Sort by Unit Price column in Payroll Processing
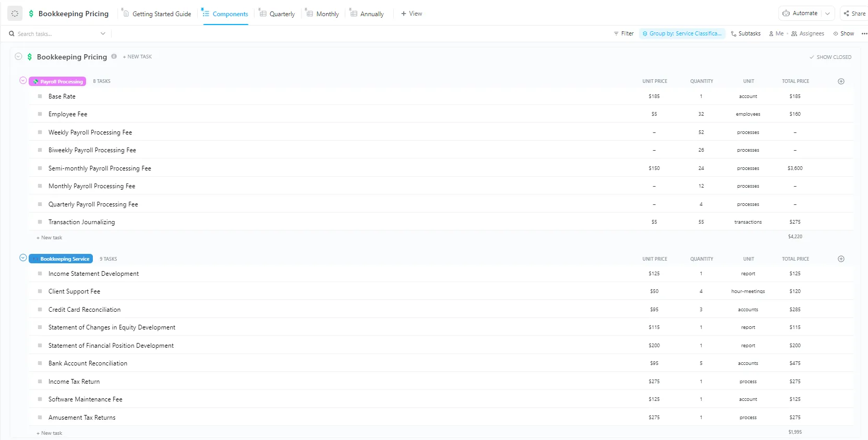Image resolution: width=868 pixels, height=440 pixels. (655, 81)
